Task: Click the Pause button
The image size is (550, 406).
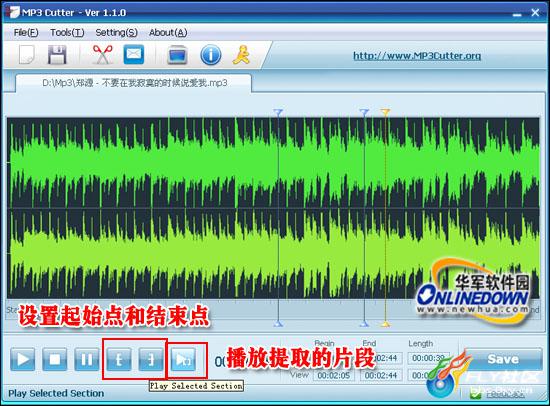Action: pyautogui.click(x=87, y=359)
